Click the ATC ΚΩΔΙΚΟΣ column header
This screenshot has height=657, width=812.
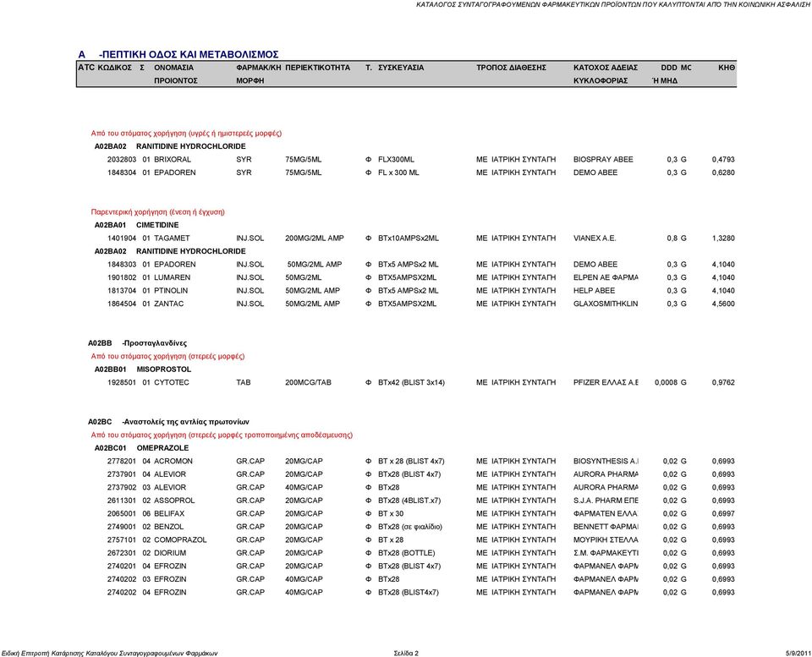pos(105,68)
